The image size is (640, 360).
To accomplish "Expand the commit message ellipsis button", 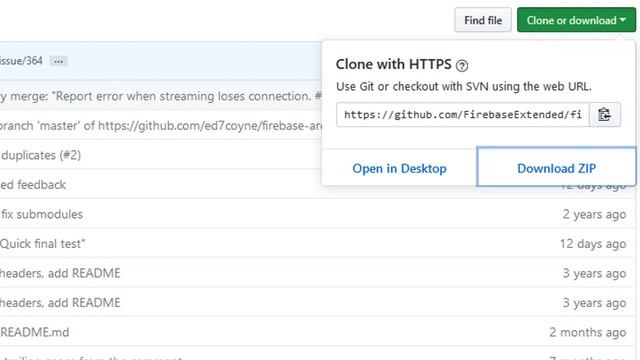I will pos(58,61).
